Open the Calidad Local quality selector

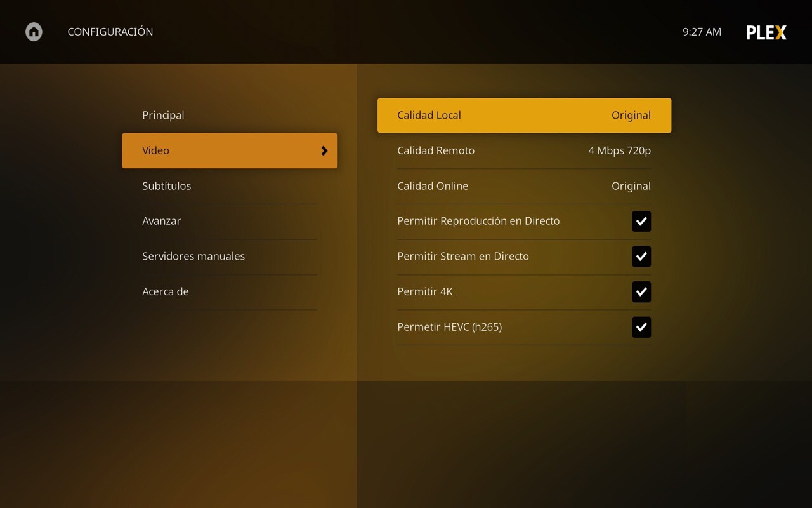point(523,115)
